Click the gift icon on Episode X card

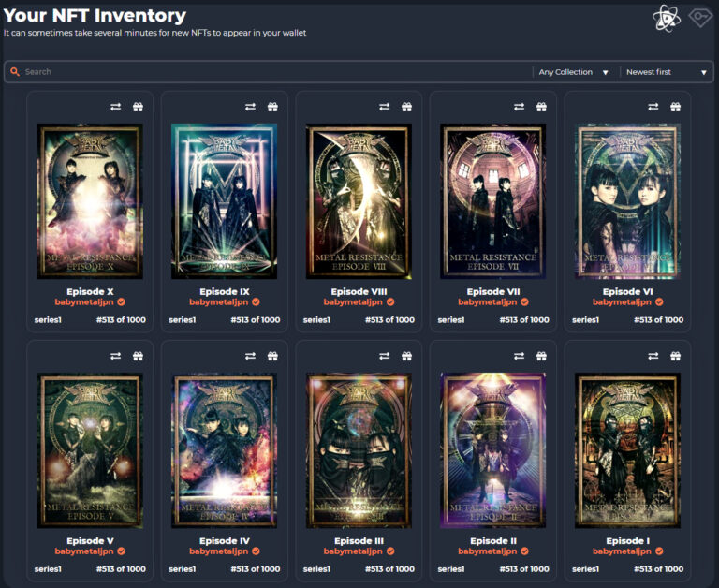coord(138,107)
